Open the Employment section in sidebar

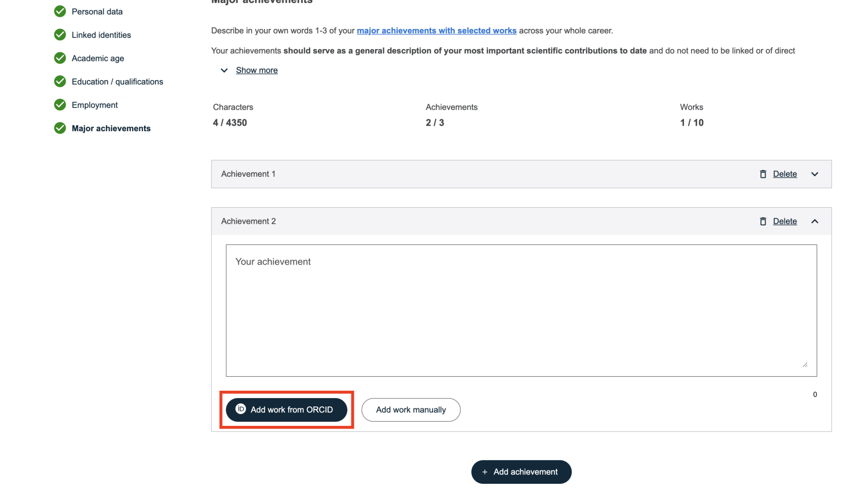click(95, 105)
